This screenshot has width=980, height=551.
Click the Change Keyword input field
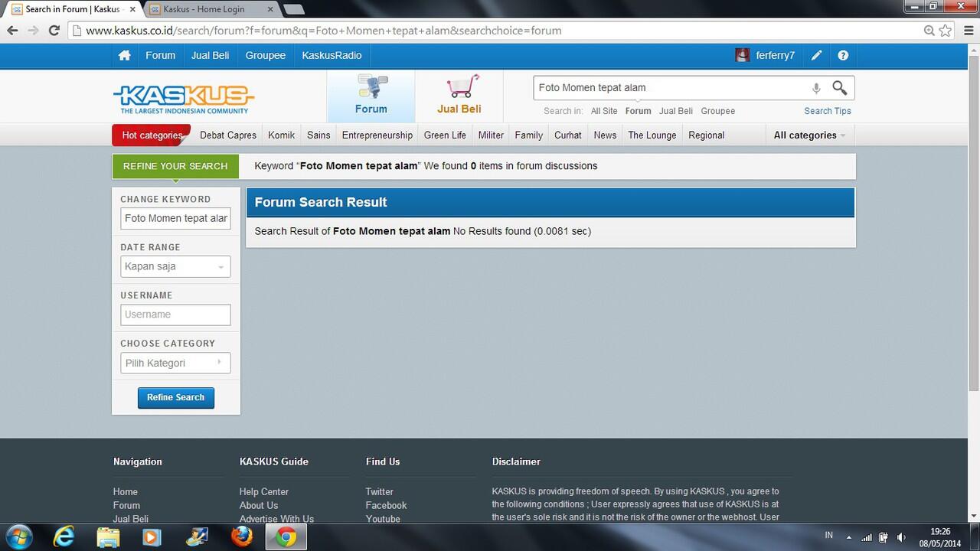click(175, 218)
